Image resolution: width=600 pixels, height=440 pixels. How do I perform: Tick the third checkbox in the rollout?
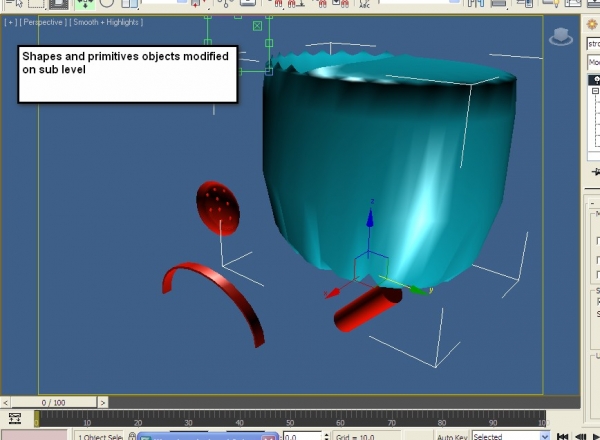598,274
